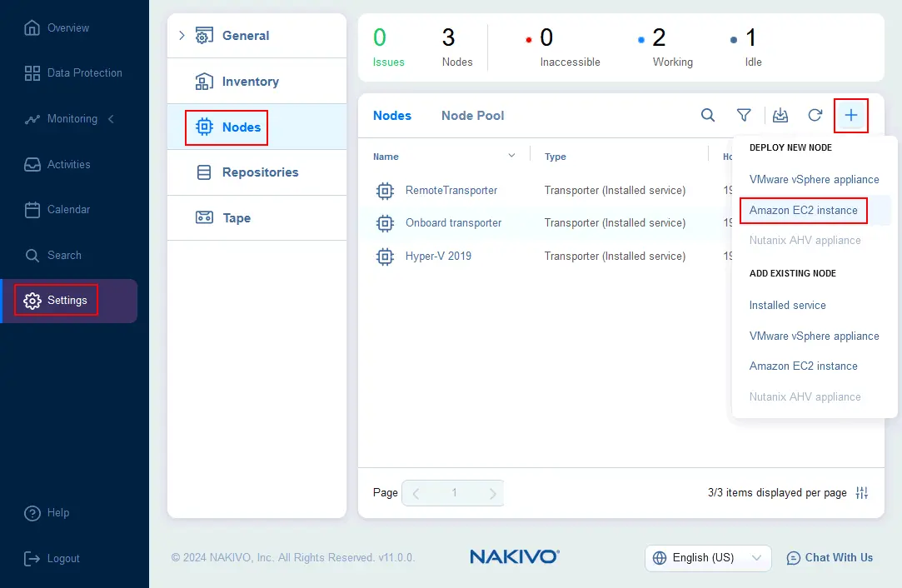
Task: Go to the next page arrow
Action: [x=492, y=493]
